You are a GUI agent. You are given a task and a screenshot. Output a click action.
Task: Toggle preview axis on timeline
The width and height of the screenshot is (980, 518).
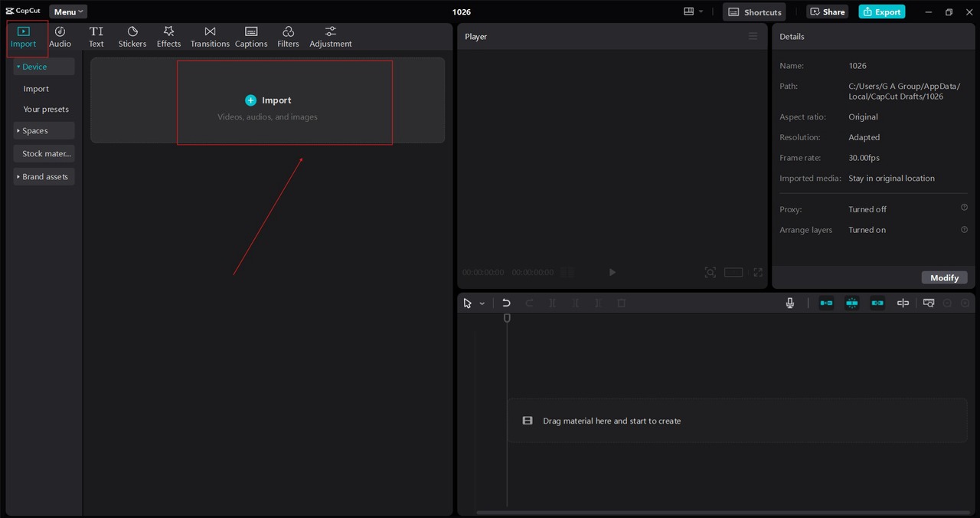[903, 303]
